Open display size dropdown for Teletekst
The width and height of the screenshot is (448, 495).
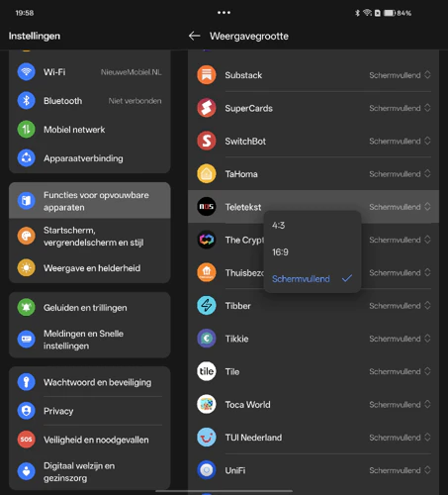pyautogui.click(x=400, y=207)
